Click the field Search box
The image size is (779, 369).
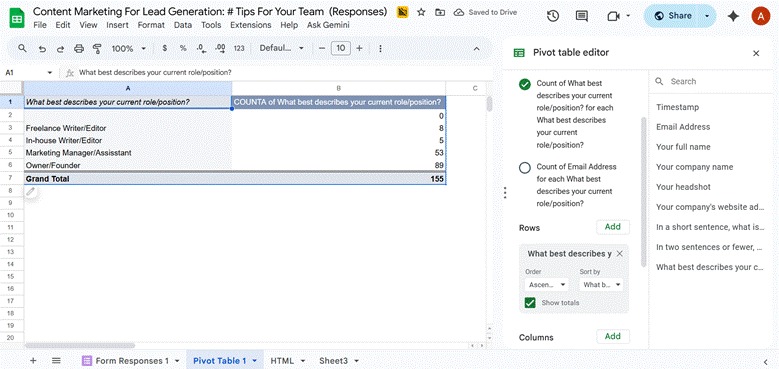tap(712, 81)
